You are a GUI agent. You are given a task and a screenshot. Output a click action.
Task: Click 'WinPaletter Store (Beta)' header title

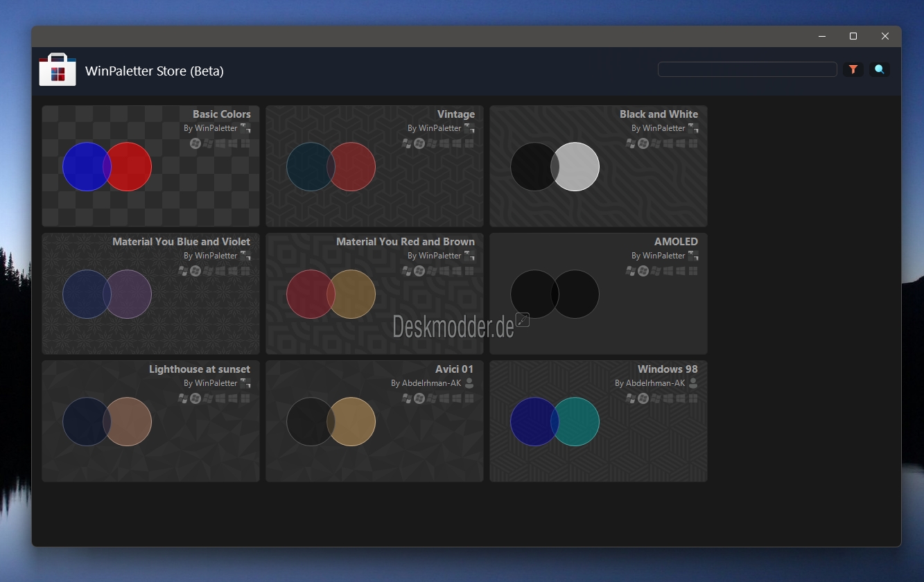click(155, 71)
